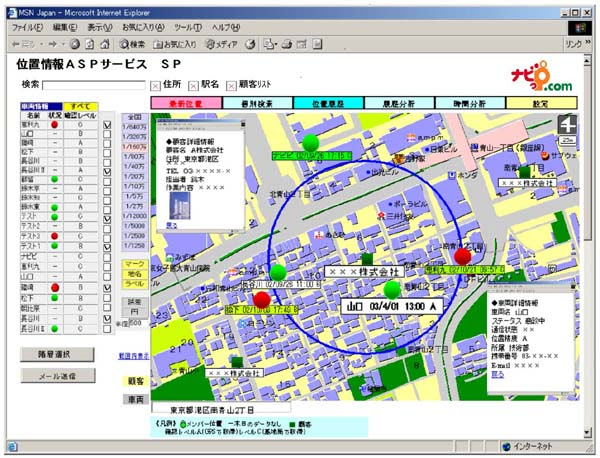Open the Mail icon dropdown arrow
600x458 pixels.
[x=276, y=44]
